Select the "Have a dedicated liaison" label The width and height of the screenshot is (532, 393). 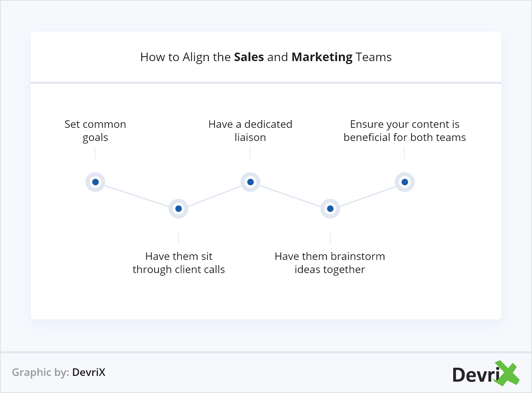[x=250, y=131]
